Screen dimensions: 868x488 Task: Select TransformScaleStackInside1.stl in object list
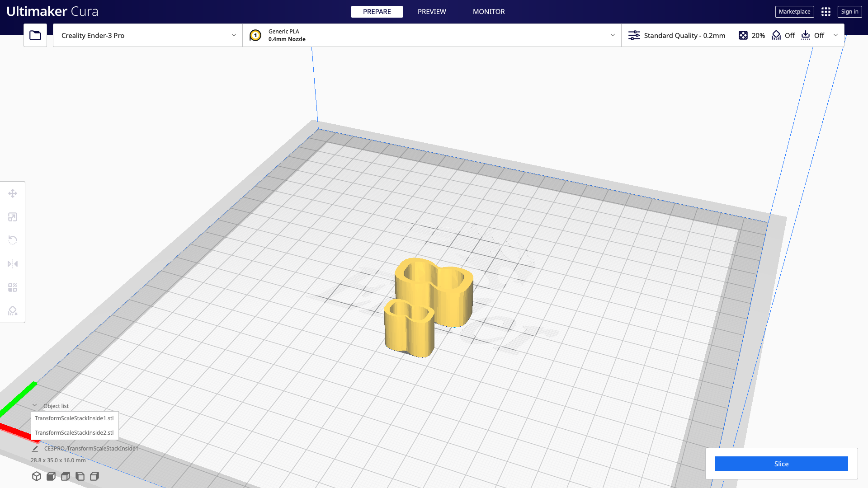pyautogui.click(x=74, y=418)
